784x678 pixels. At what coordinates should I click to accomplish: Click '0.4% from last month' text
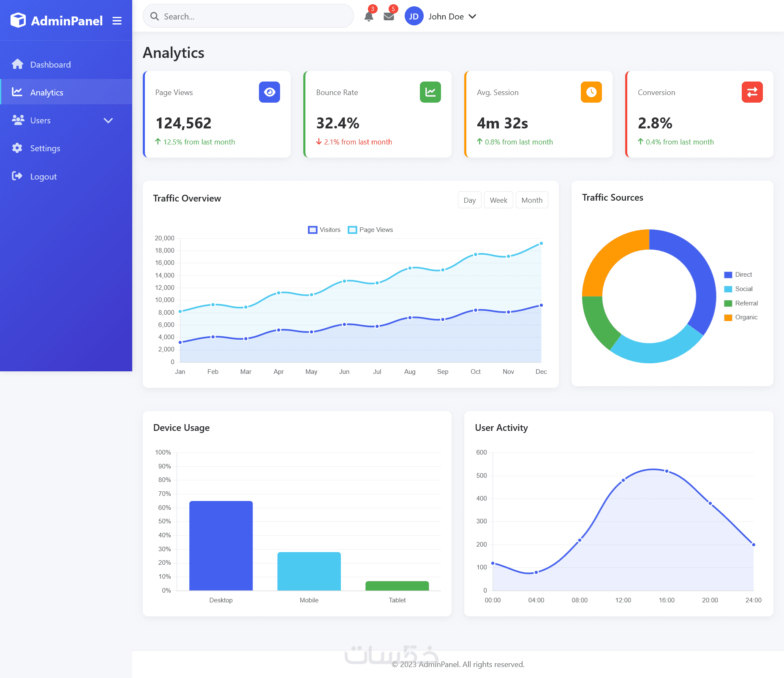click(x=680, y=142)
